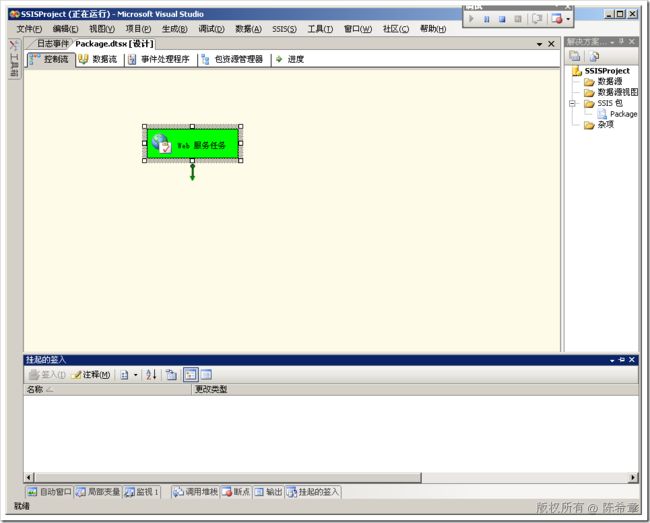
Task: Toggle the tree view button in pending check-ins
Action: click(191, 375)
